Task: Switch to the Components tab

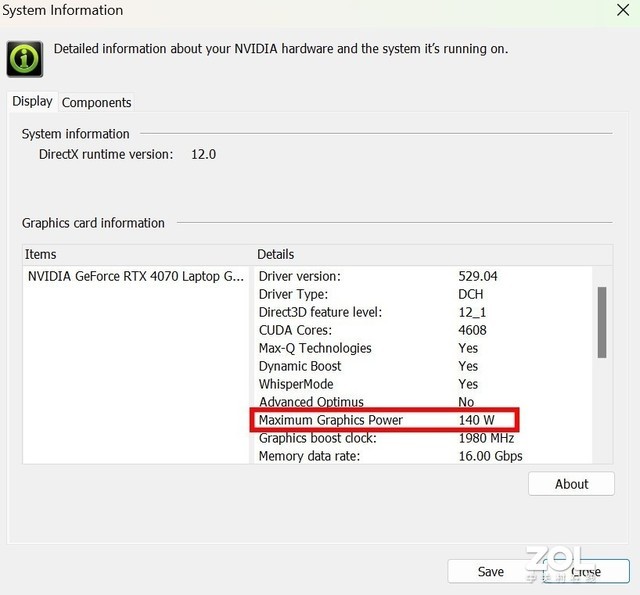Action: click(96, 102)
